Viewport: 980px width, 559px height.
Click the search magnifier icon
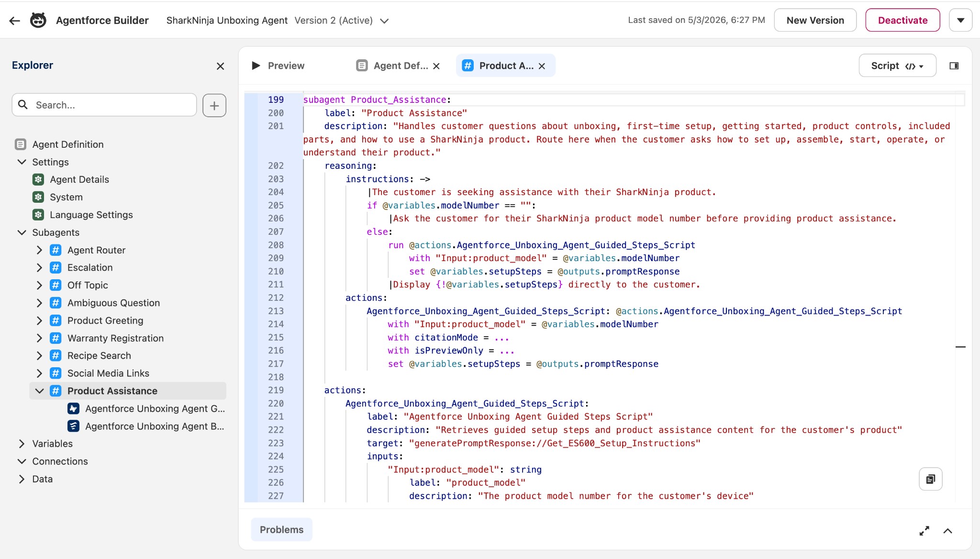coord(23,104)
